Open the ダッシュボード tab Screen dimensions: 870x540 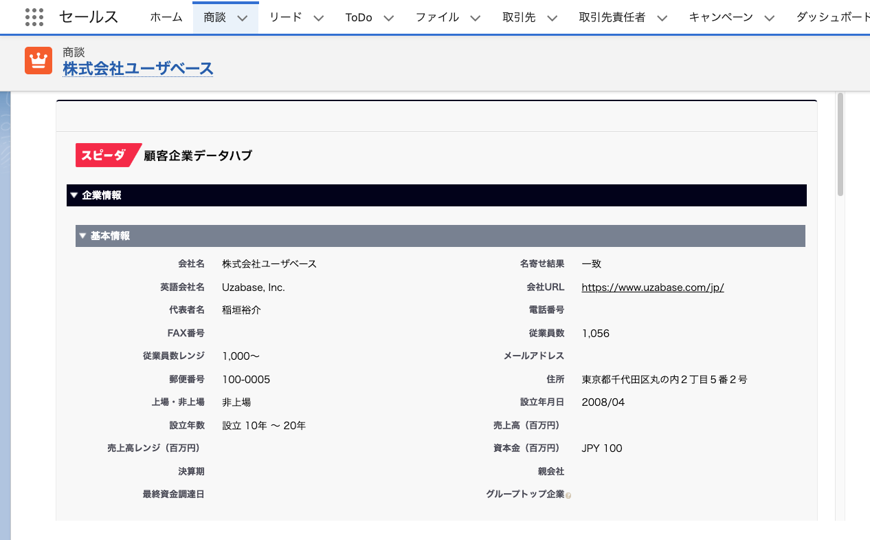(833, 17)
